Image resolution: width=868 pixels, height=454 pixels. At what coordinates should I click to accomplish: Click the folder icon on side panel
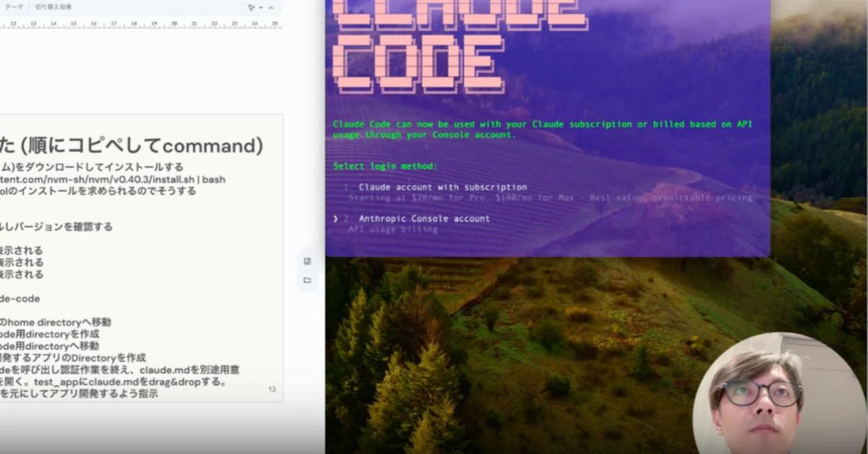pyautogui.click(x=307, y=279)
